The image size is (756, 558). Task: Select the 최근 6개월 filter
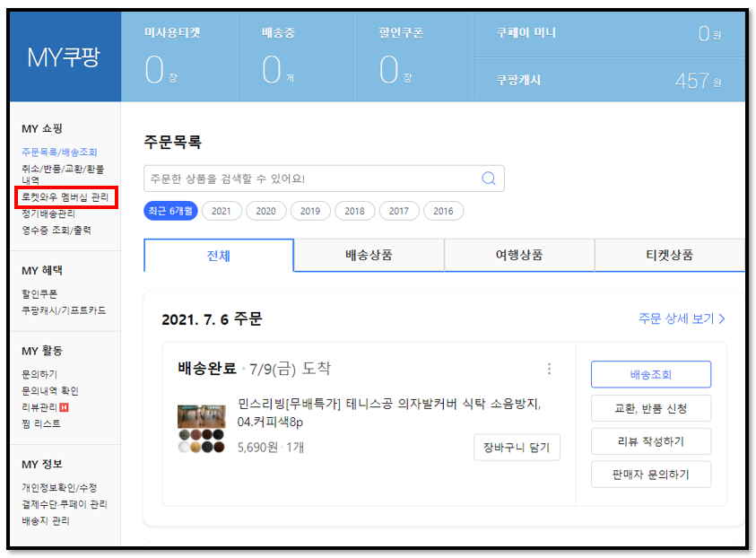(x=170, y=211)
